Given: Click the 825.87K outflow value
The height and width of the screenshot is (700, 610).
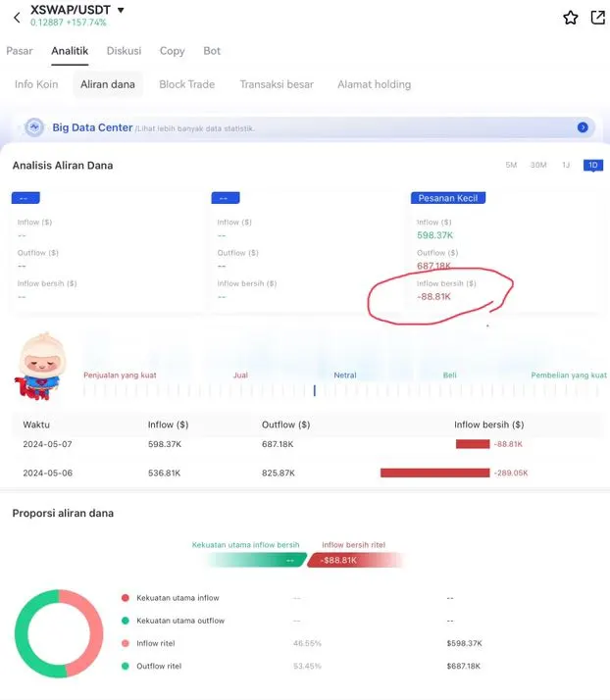Looking at the screenshot, I should [279, 473].
